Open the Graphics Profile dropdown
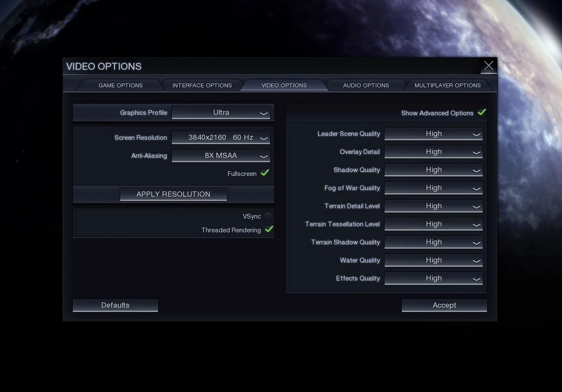The image size is (562, 392). 221,113
